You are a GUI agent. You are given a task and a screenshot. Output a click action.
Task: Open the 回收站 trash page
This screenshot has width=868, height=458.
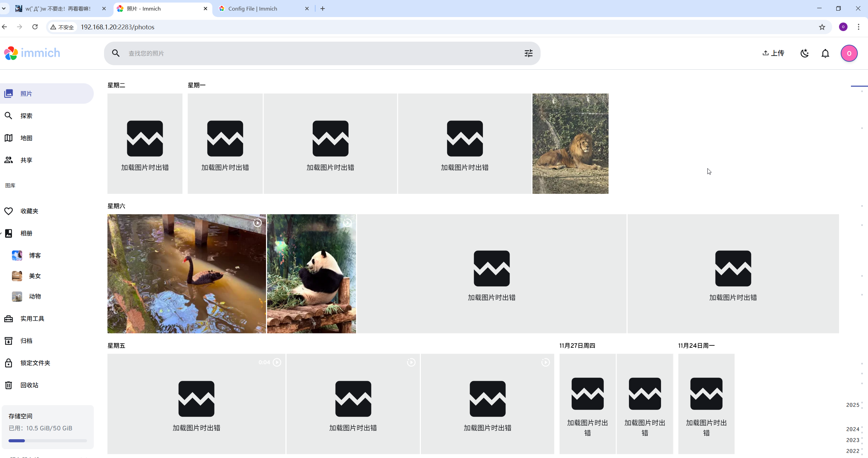coord(29,385)
